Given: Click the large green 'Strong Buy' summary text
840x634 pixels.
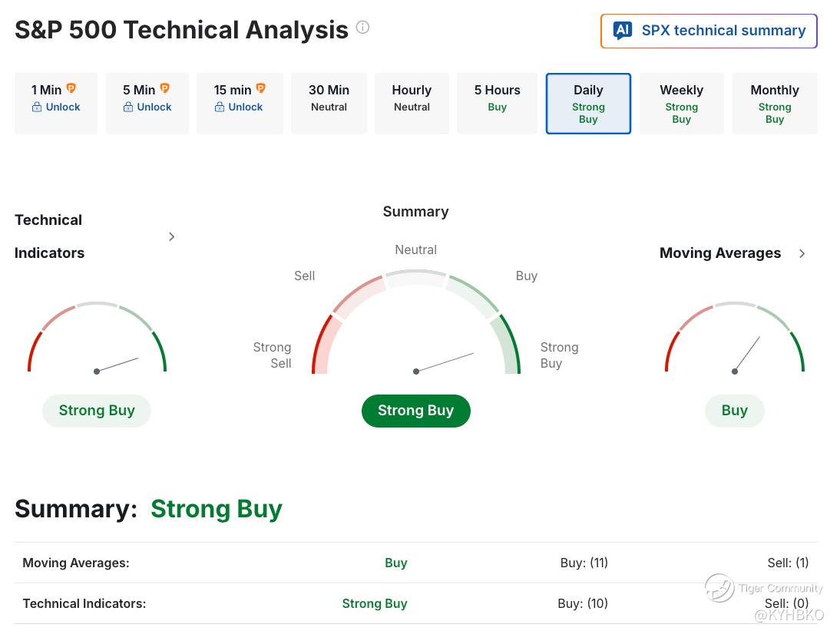Looking at the screenshot, I should [217, 509].
